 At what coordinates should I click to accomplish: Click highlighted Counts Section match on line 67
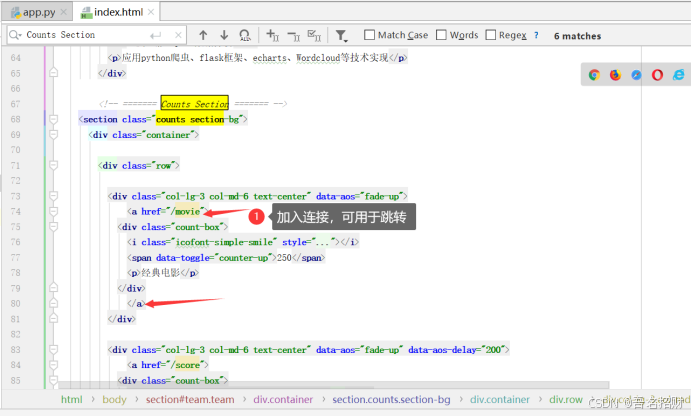[x=195, y=104]
